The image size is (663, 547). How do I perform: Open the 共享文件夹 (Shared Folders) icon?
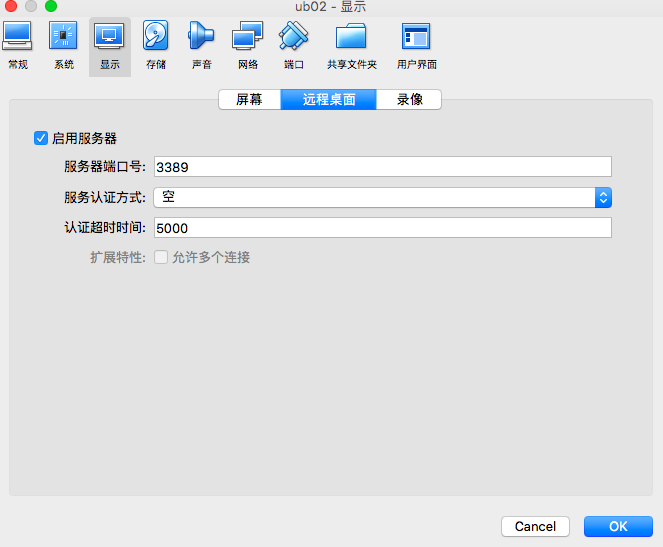[x=352, y=46]
